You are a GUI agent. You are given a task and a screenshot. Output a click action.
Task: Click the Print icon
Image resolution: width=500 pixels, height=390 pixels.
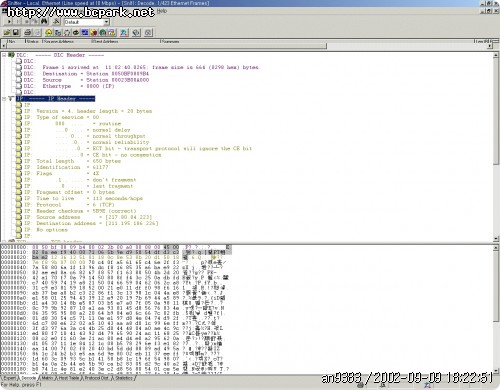point(28,32)
